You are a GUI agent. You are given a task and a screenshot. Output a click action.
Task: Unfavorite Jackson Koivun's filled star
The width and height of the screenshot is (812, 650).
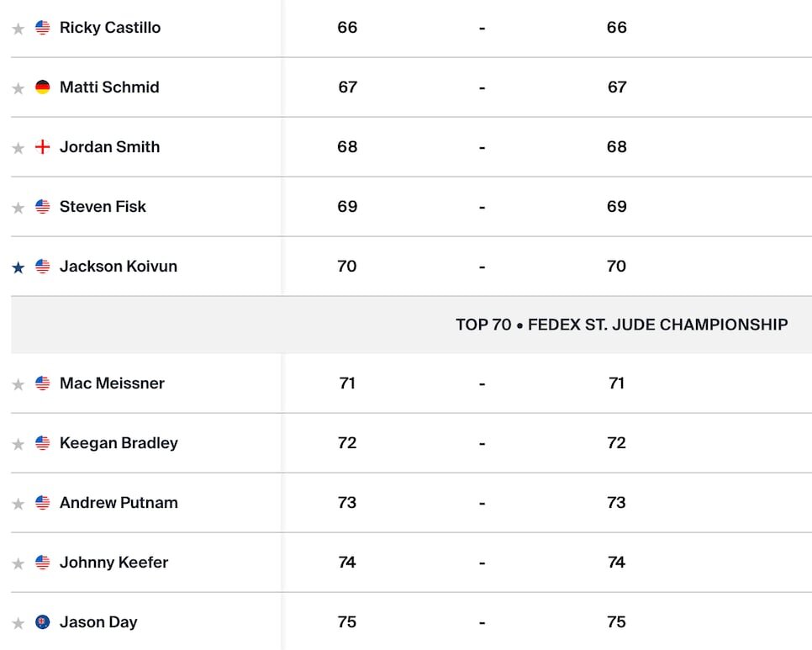pos(18,267)
